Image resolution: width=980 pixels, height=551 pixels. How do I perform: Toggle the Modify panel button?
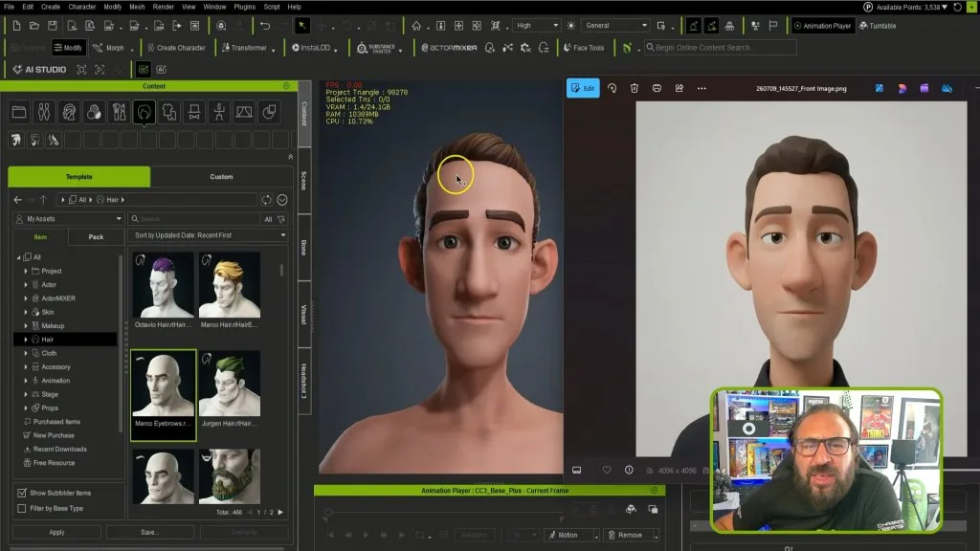pyautogui.click(x=68, y=48)
